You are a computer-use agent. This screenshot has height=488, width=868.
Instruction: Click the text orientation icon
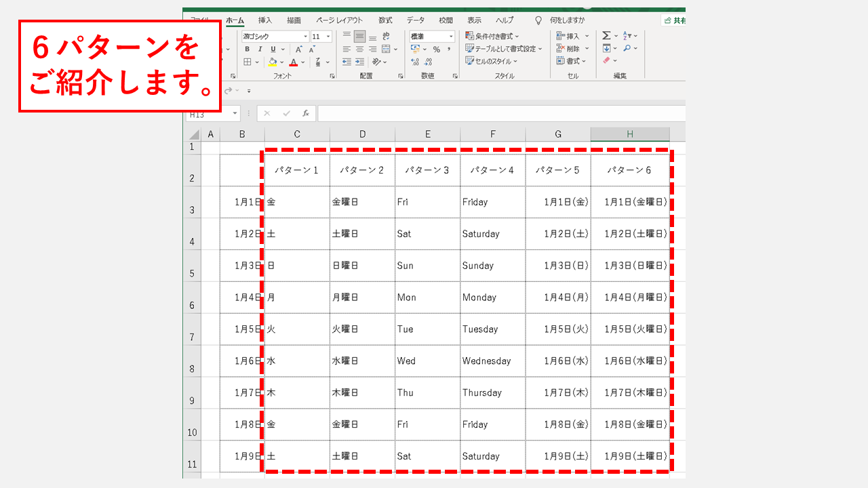[377, 62]
